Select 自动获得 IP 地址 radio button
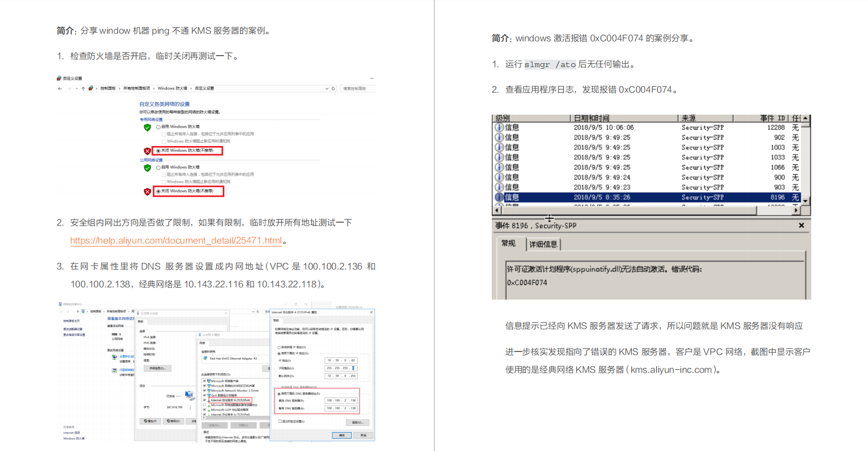 pos(279,347)
